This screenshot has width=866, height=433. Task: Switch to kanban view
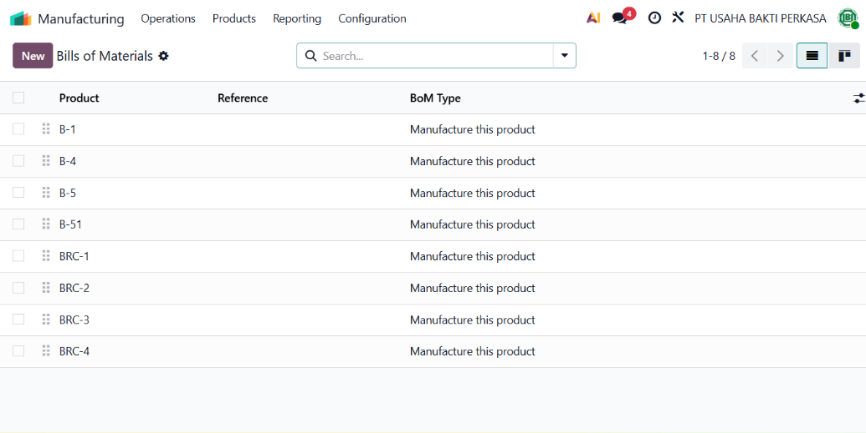(844, 56)
